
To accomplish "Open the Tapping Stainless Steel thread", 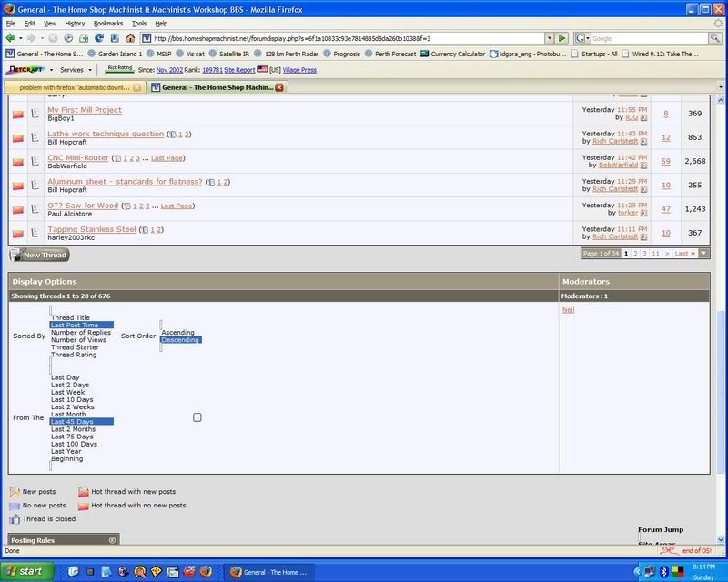I will (x=92, y=229).
